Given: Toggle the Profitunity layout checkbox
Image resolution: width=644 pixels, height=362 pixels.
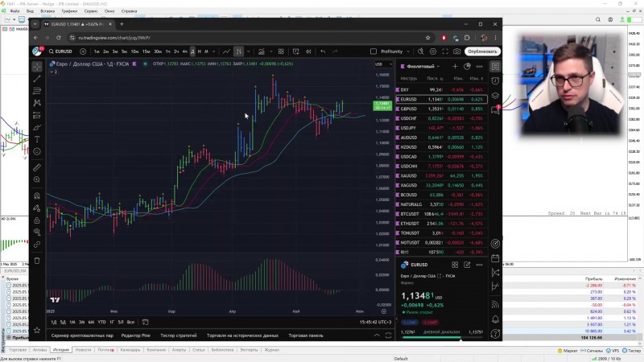Looking at the screenshot, I should 374,51.
